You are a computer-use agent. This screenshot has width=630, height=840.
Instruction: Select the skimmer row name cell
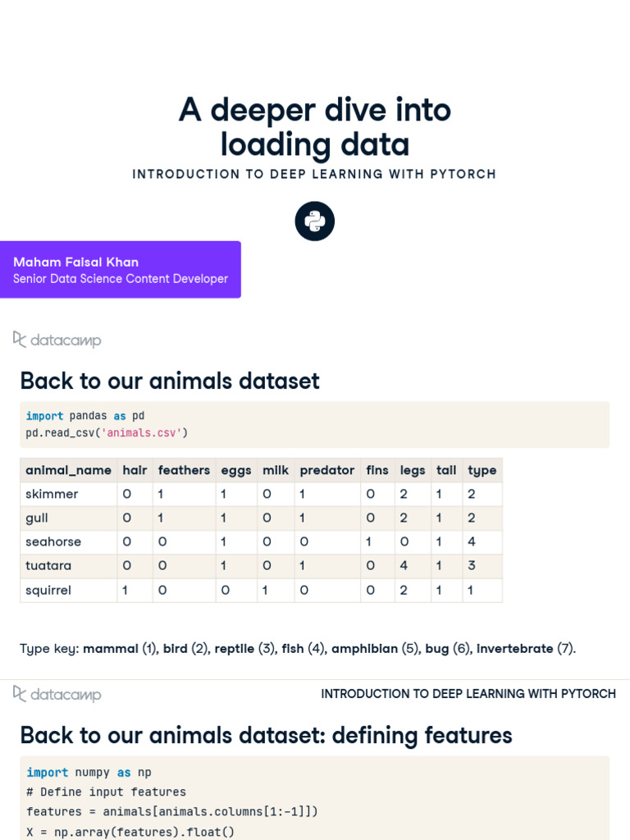tap(52, 494)
